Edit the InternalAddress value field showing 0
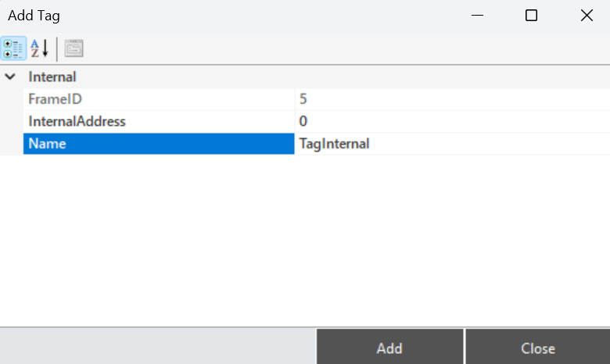 click(x=452, y=122)
